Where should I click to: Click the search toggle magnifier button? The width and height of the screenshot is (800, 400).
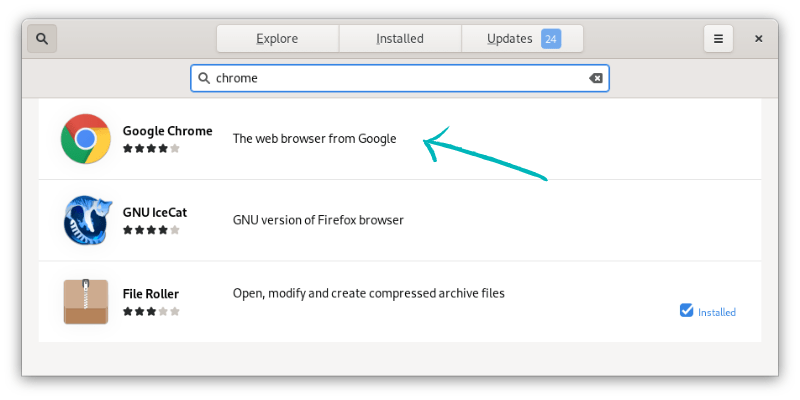[41, 39]
